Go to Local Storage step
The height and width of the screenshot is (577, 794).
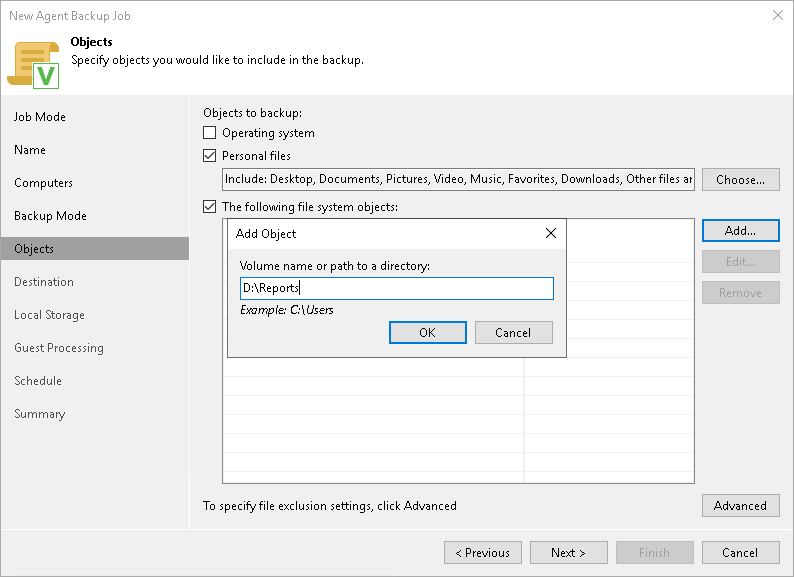(49, 315)
